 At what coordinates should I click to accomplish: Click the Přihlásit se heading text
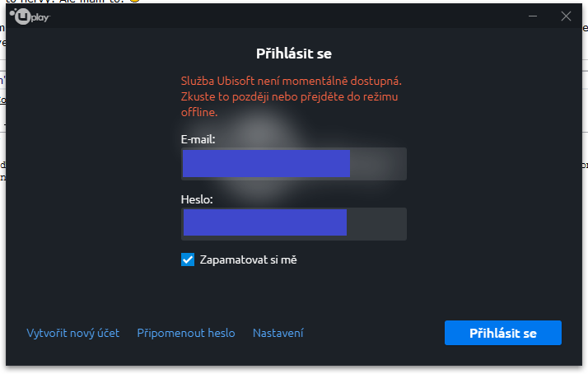coord(294,54)
